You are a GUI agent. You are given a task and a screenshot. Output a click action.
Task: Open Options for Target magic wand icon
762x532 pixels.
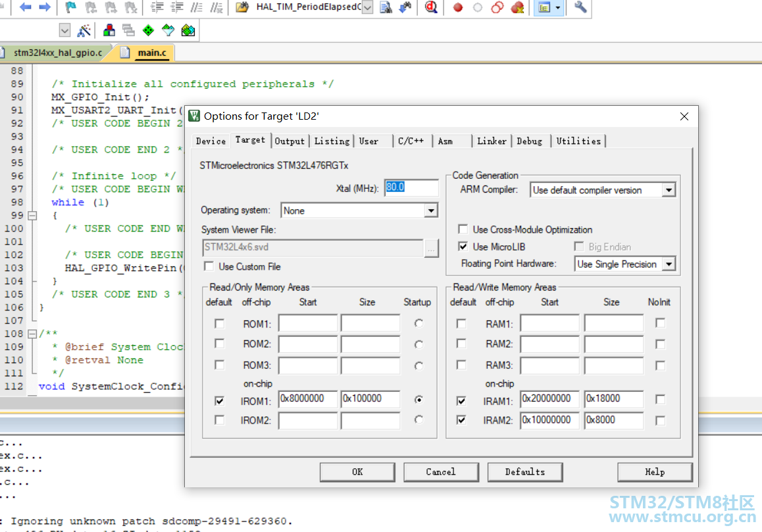coord(84,31)
